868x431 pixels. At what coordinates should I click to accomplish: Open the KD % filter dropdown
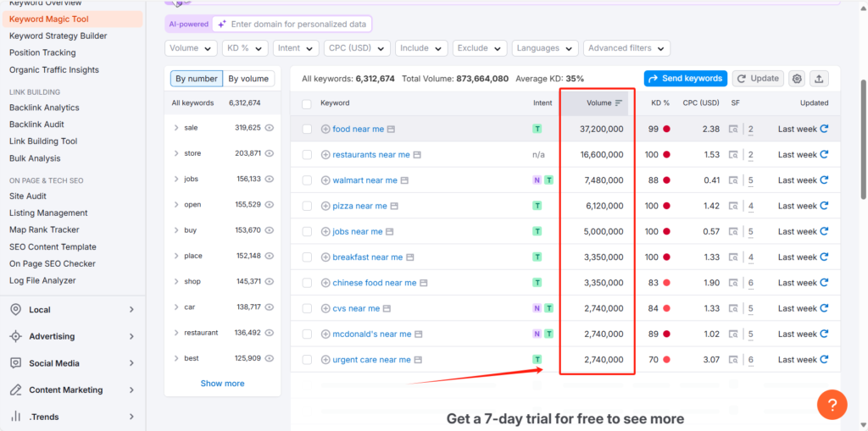coord(245,48)
